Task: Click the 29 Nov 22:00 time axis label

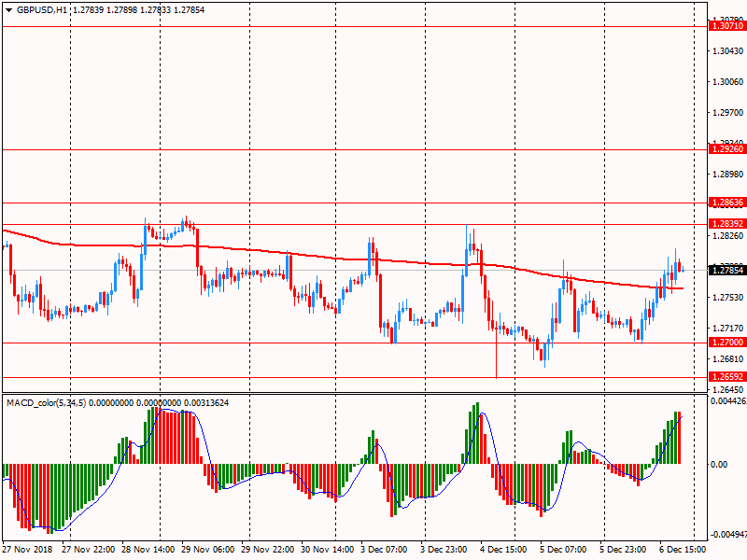Action: pyautogui.click(x=268, y=549)
